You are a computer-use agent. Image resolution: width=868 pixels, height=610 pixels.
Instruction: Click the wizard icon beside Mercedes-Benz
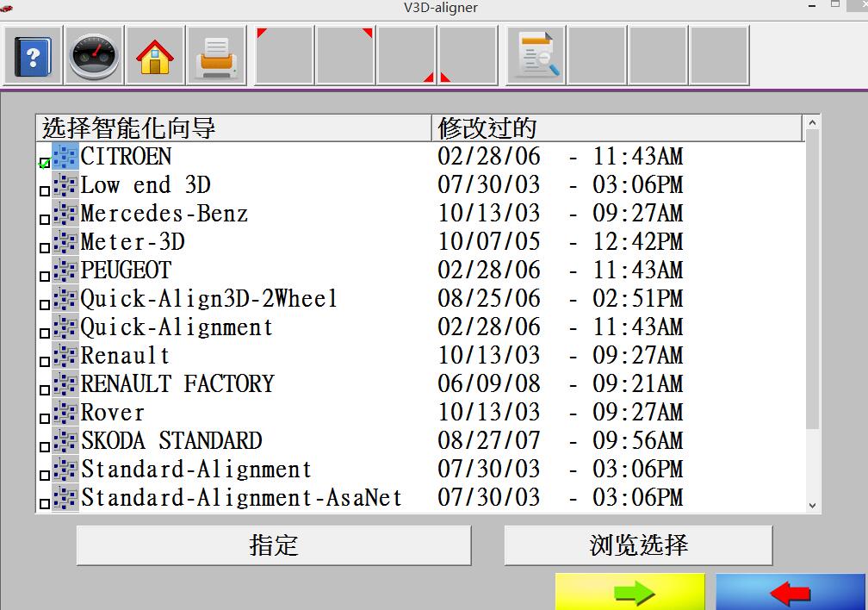65,214
